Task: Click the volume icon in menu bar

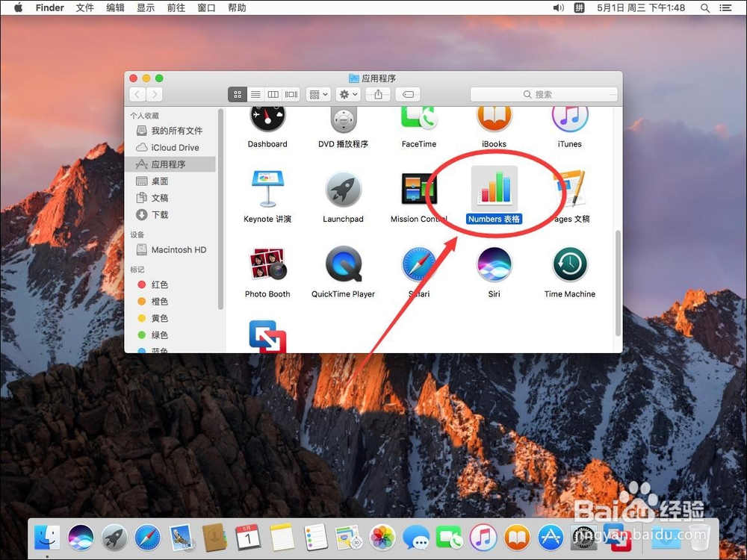Action: click(558, 7)
